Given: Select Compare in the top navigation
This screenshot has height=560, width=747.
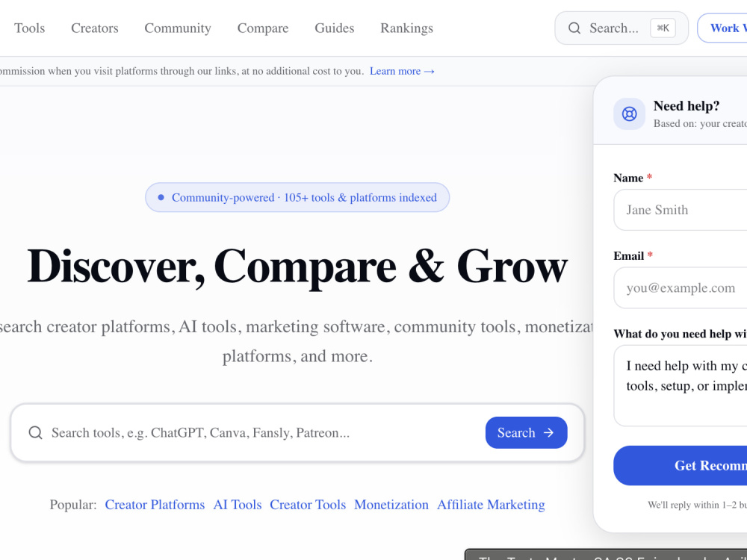Looking at the screenshot, I should pos(263,28).
